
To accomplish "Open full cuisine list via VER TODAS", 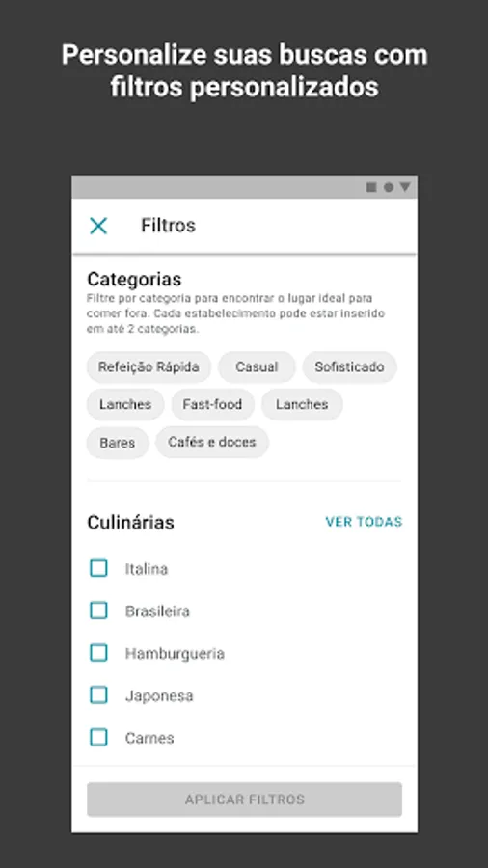I will [364, 522].
